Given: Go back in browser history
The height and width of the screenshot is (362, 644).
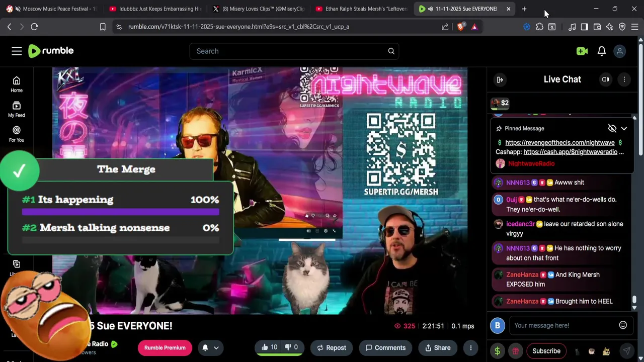Looking at the screenshot, I should [x=9, y=27].
